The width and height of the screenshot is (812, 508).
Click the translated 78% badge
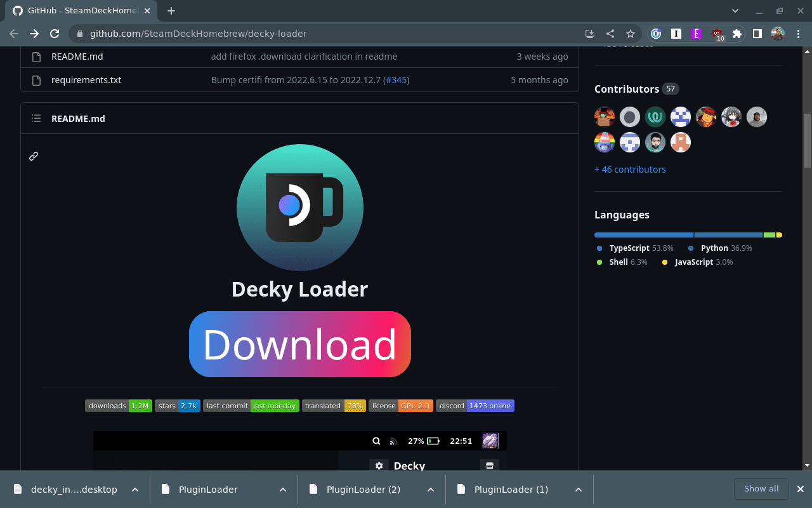(x=334, y=406)
